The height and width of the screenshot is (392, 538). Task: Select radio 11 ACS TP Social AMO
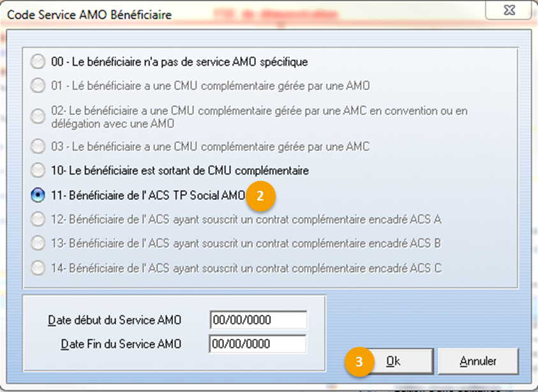click(38, 195)
